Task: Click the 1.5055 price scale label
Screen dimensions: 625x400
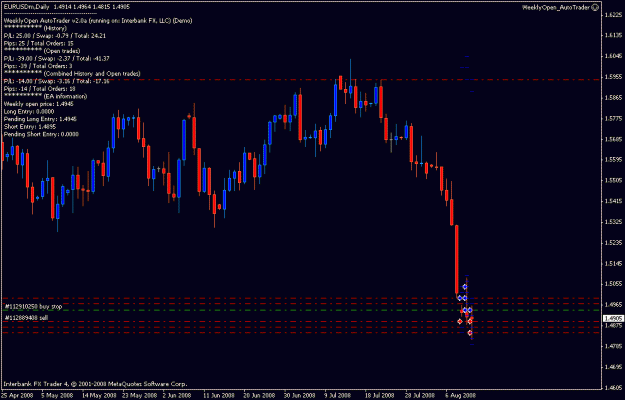Action: 614,284
